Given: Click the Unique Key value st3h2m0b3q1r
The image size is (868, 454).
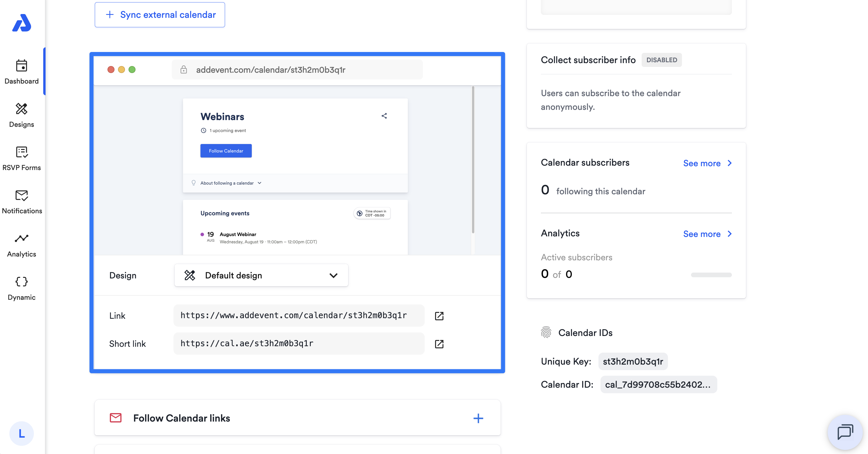Looking at the screenshot, I should (633, 362).
